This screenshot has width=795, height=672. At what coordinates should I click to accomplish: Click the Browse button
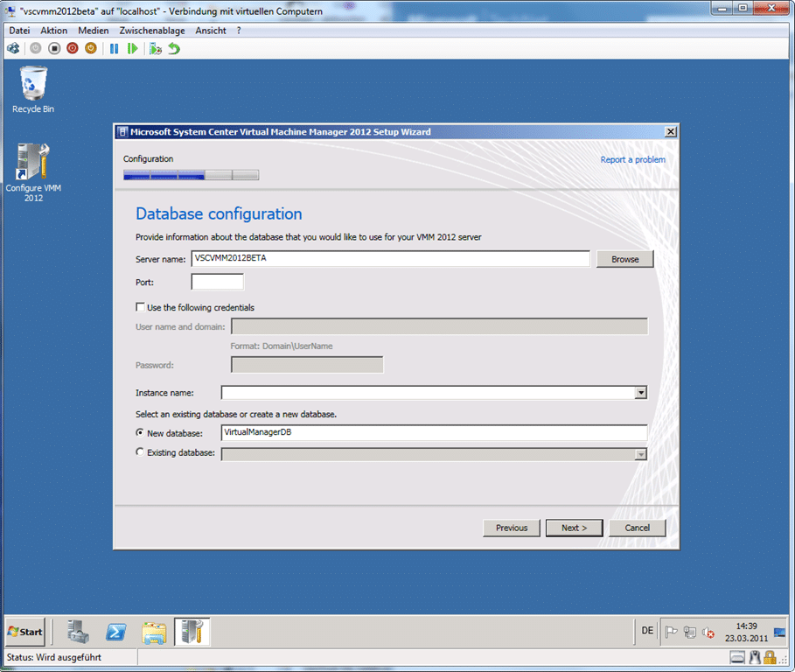(x=624, y=259)
